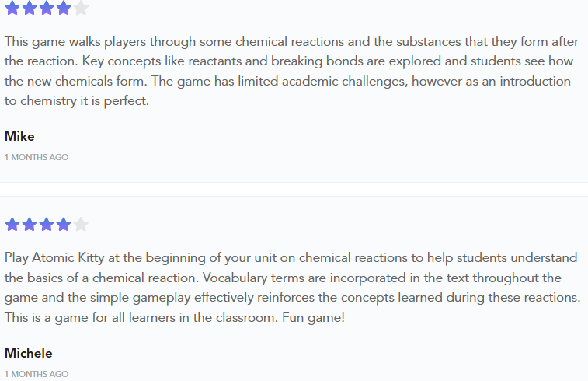Click the reviewer name Michele
The image size is (588, 381).
tap(29, 353)
